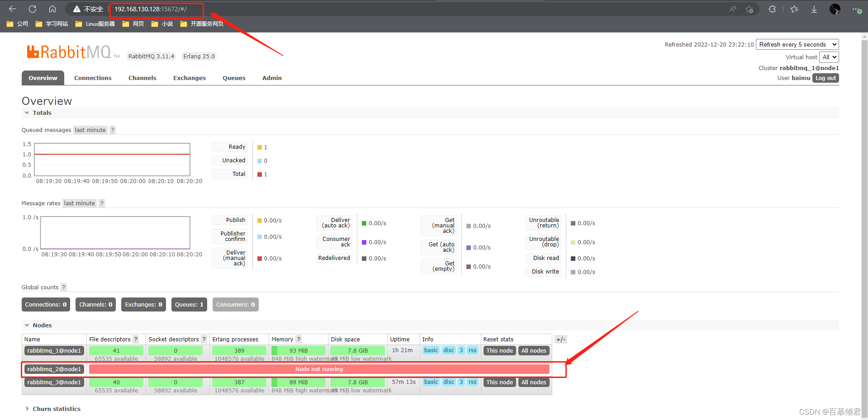Screen dimensions: 868x420
Task: Click the Consumers: 0 count button
Action: click(x=236, y=304)
